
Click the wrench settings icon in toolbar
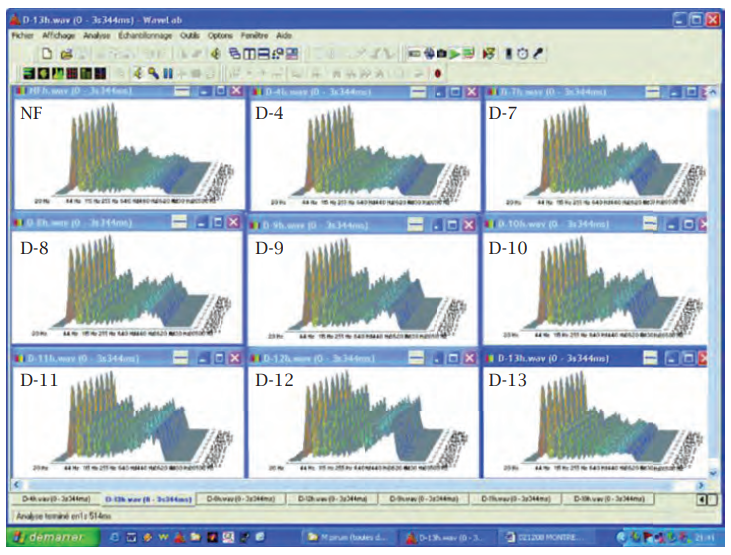(x=539, y=53)
